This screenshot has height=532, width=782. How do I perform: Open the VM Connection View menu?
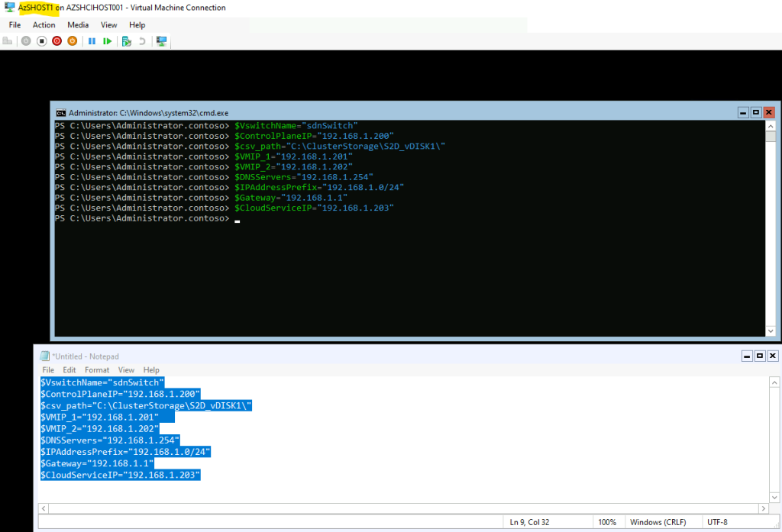[108, 25]
